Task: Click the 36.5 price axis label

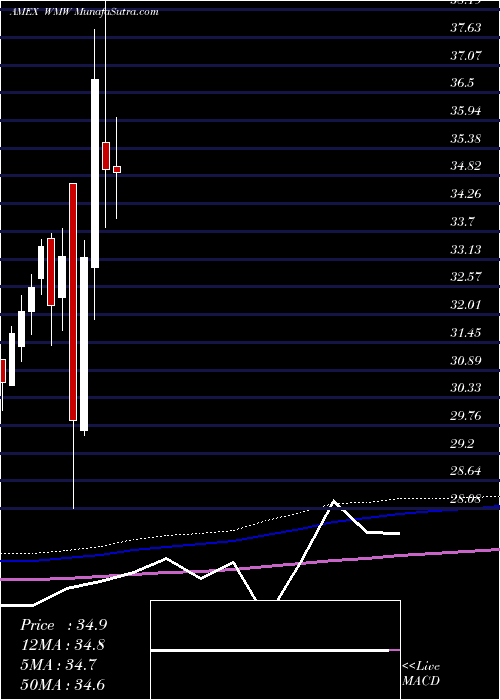Action: (x=462, y=83)
